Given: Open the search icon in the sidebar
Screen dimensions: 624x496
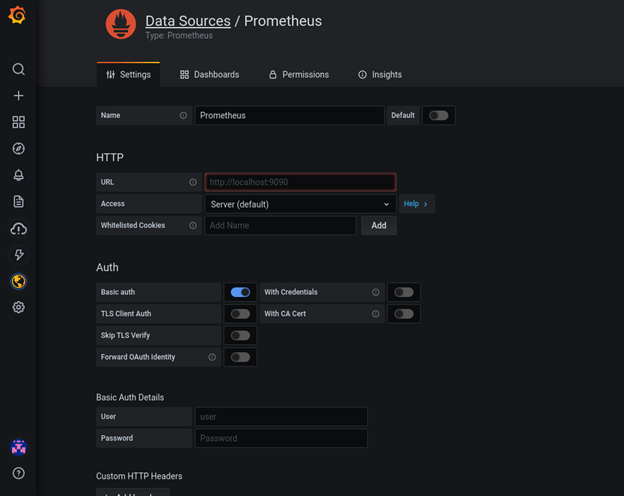Looking at the screenshot, I should 18,69.
